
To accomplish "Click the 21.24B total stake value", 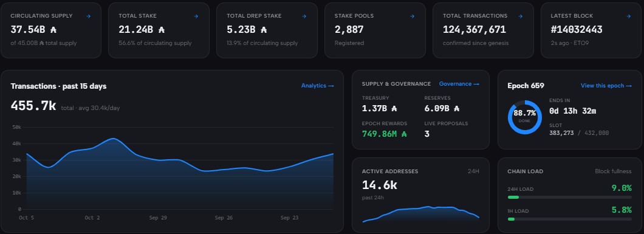I will click(142, 30).
